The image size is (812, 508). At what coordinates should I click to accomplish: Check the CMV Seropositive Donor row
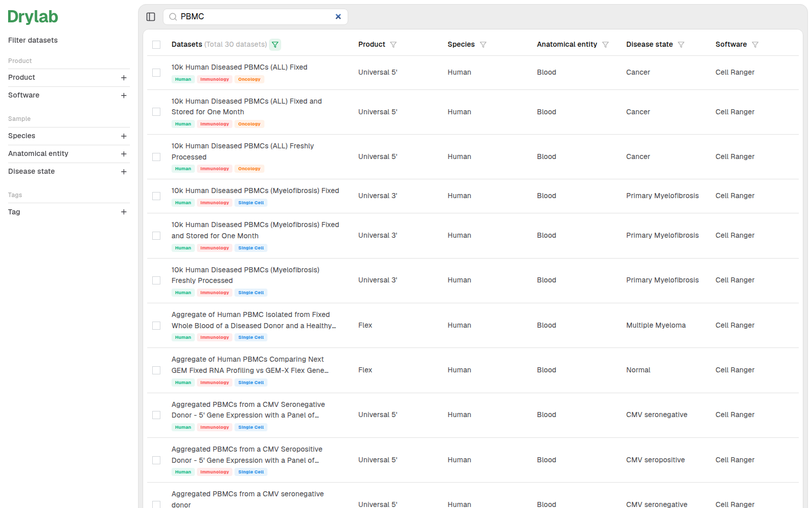pyautogui.click(x=156, y=460)
